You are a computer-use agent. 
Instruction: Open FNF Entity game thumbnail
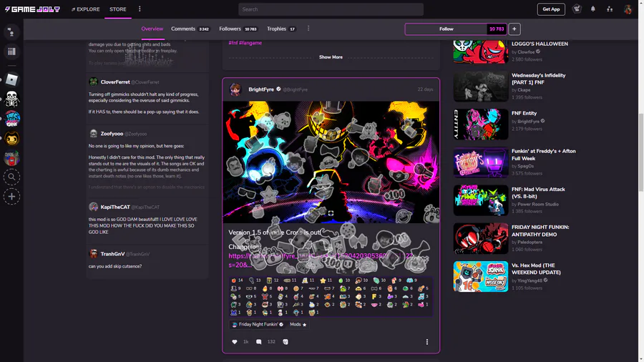tap(481, 124)
